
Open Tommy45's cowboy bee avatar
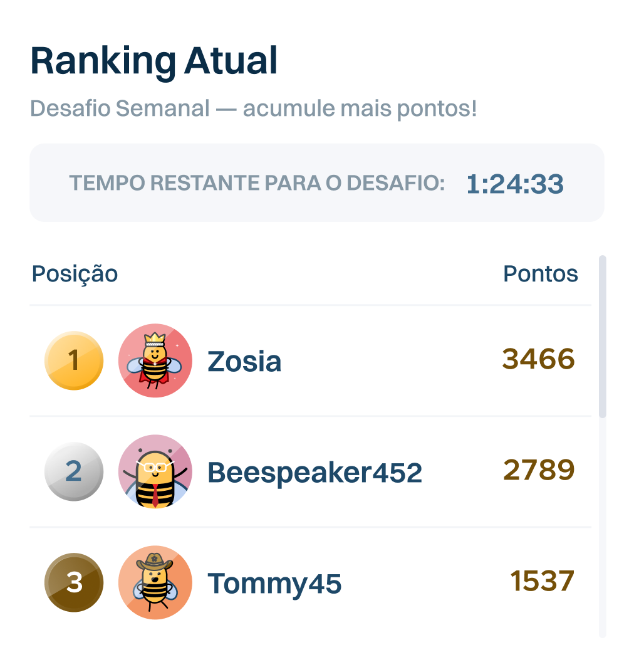point(155,582)
